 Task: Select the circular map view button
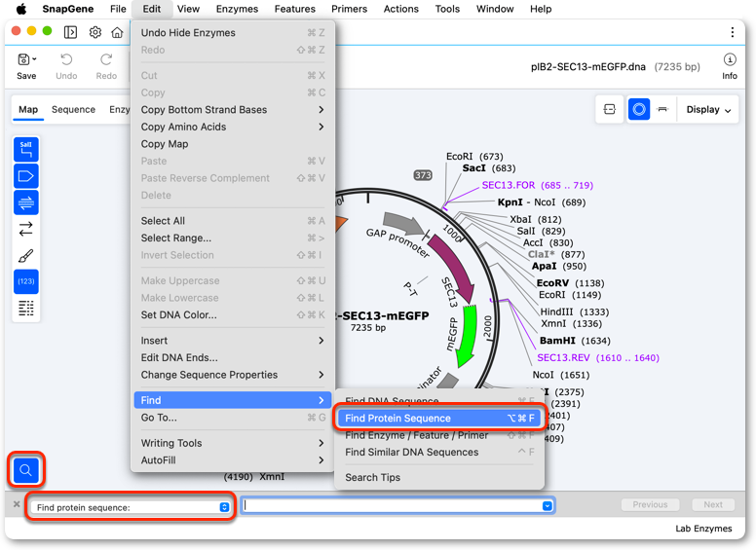(639, 109)
